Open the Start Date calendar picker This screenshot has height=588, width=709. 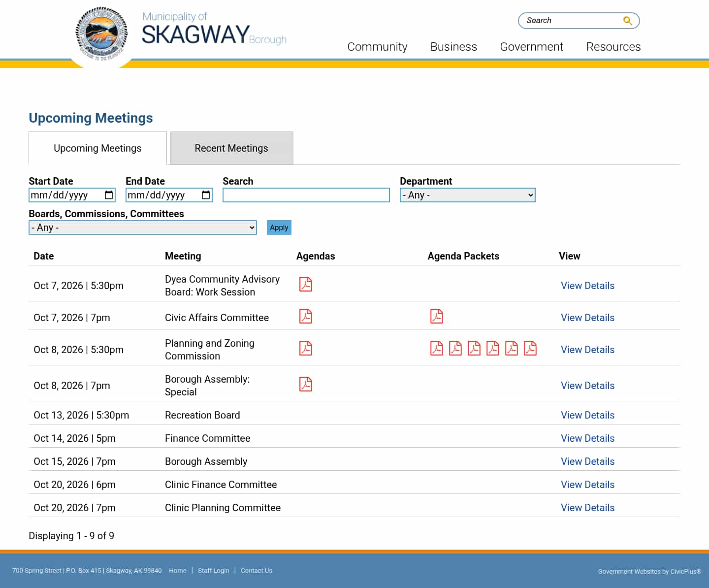[109, 195]
